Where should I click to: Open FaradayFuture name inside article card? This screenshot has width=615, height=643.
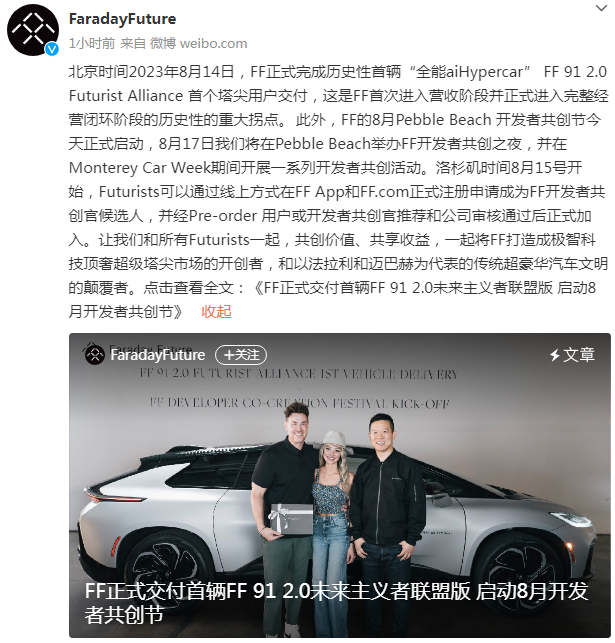(x=157, y=355)
